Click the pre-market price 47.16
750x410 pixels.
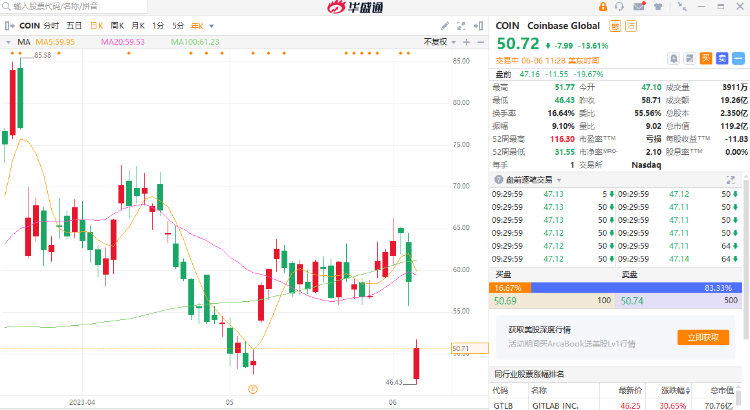click(529, 74)
